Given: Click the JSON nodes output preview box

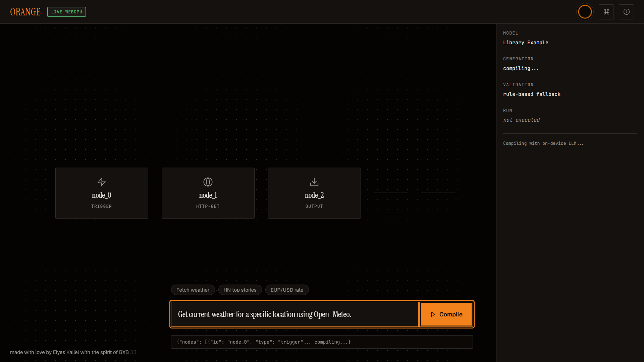Looking at the screenshot, I should click(x=322, y=342).
